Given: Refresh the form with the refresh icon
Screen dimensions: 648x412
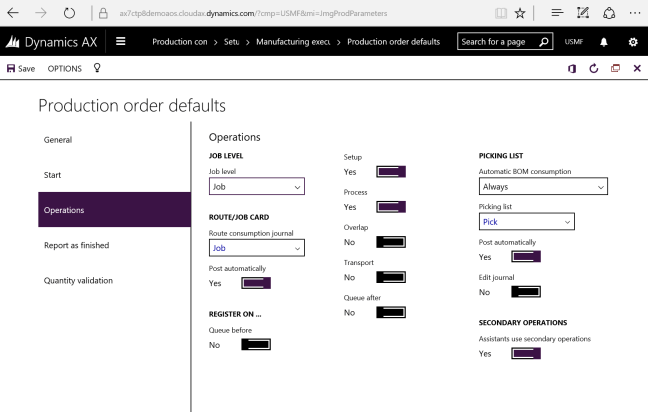Looking at the screenshot, I should point(594,68).
